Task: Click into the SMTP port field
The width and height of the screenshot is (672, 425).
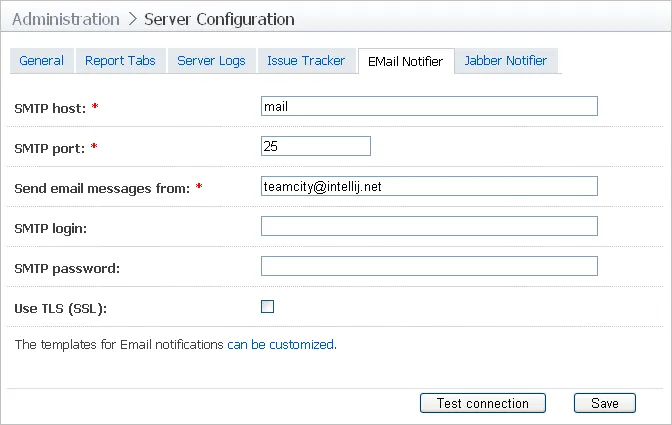Action: click(x=315, y=146)
